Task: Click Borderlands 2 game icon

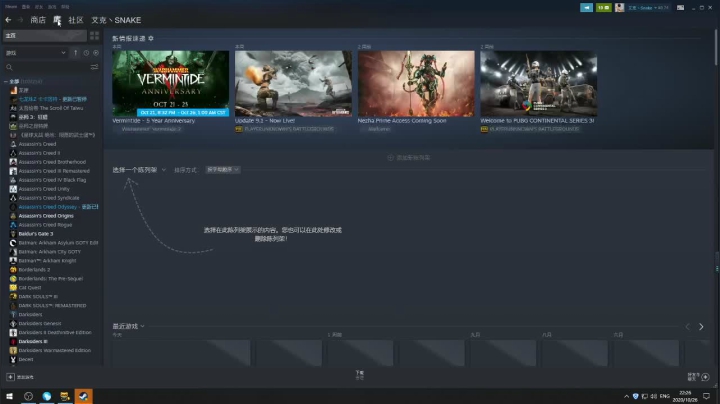Action: click(x=13, y=269)
